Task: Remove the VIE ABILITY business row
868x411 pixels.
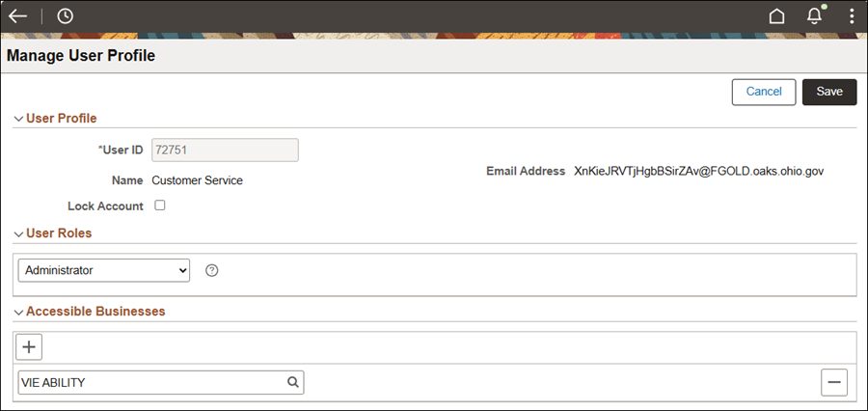Action: point(834,382)
